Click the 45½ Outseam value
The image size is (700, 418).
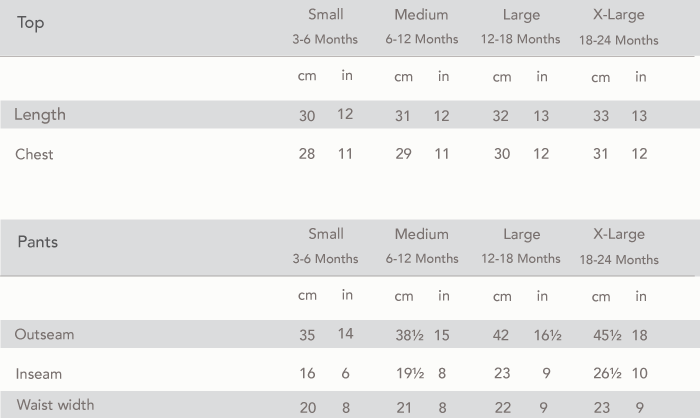point(607,335)
